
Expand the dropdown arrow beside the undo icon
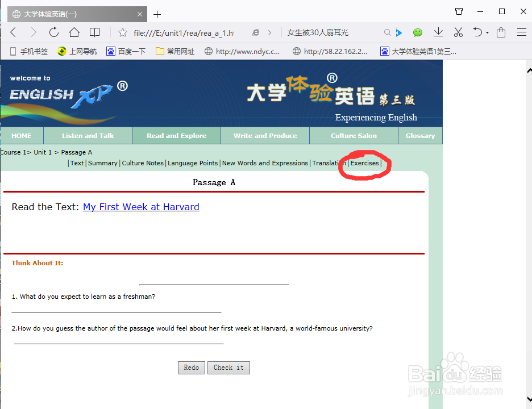pos(487,33)
